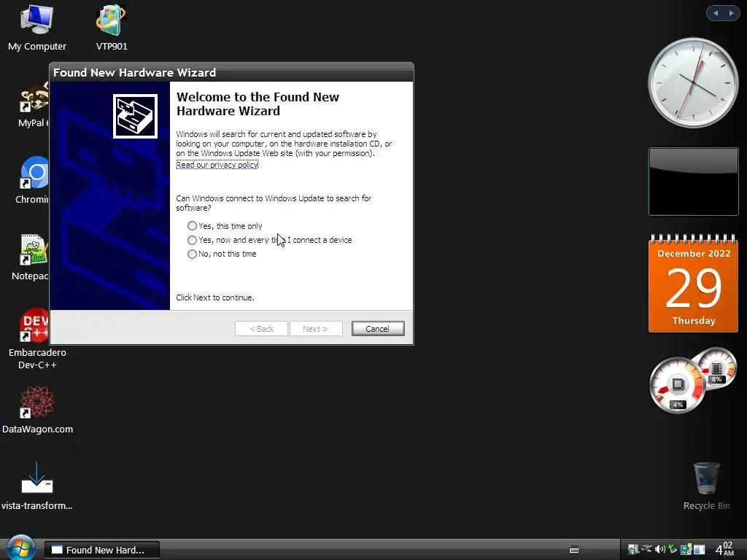Click the network monitors tray icon

[x=686, y=550]
